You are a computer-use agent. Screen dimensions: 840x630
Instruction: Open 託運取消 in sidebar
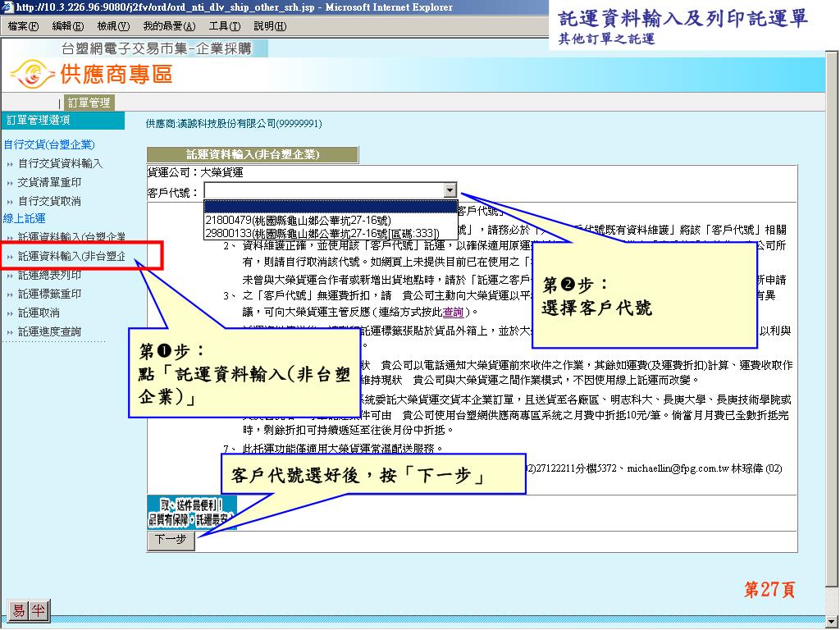point(39,313)
